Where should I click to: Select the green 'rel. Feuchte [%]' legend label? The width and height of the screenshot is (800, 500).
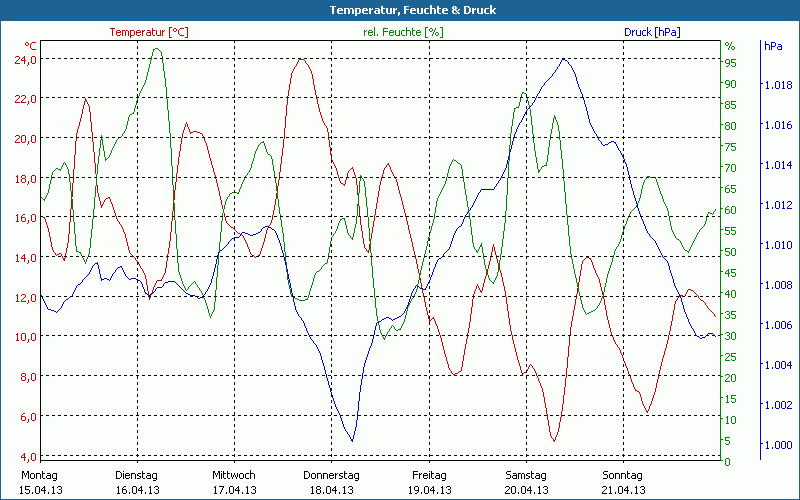tap(403, 32)
